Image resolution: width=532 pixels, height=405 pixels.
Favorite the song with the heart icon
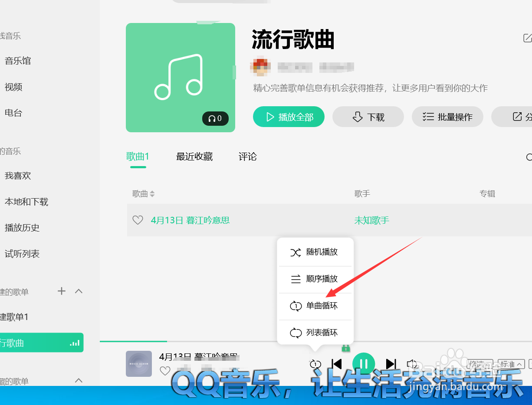(138, 220)
